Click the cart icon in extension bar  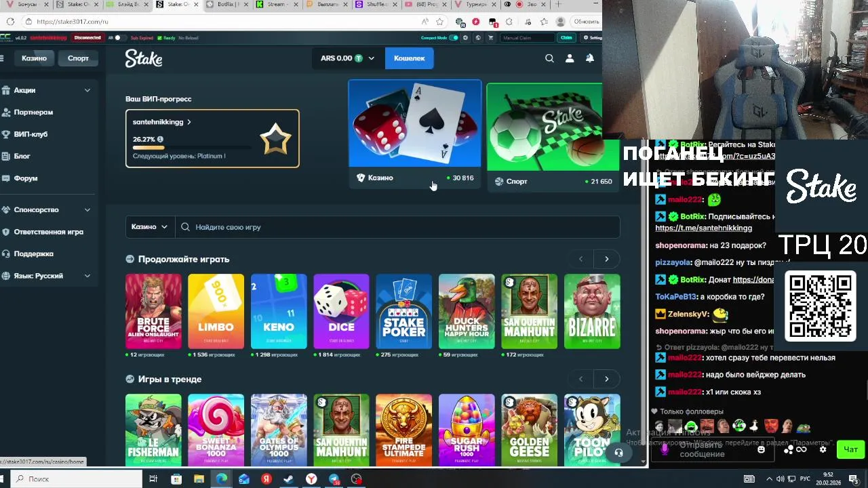491,38
